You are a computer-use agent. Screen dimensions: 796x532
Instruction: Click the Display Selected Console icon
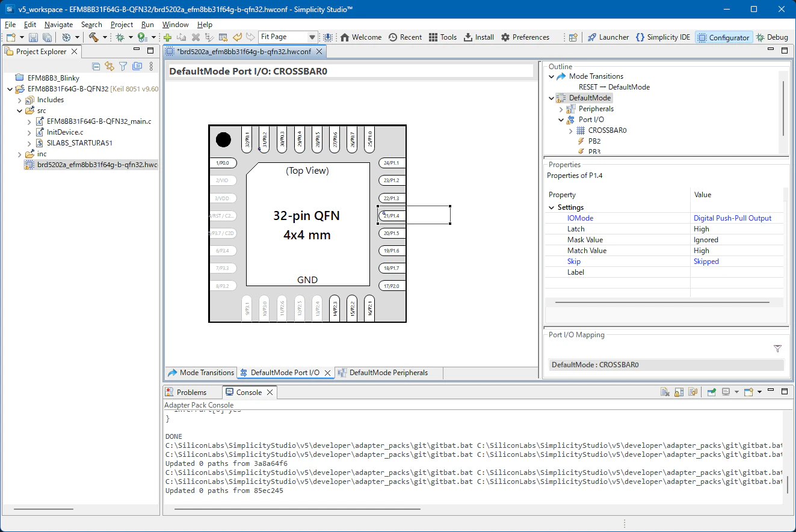[x=726, y=392]
